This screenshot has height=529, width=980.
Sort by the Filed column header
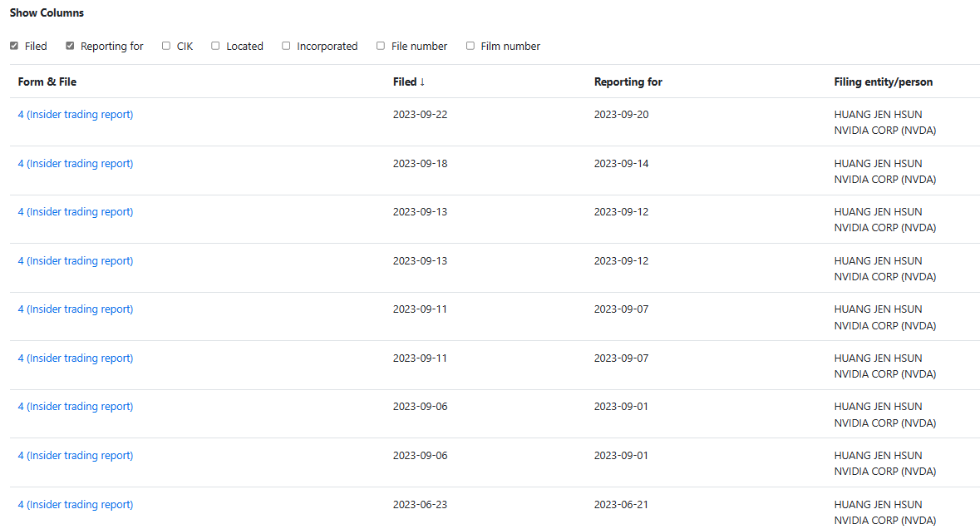click(409, 82)
